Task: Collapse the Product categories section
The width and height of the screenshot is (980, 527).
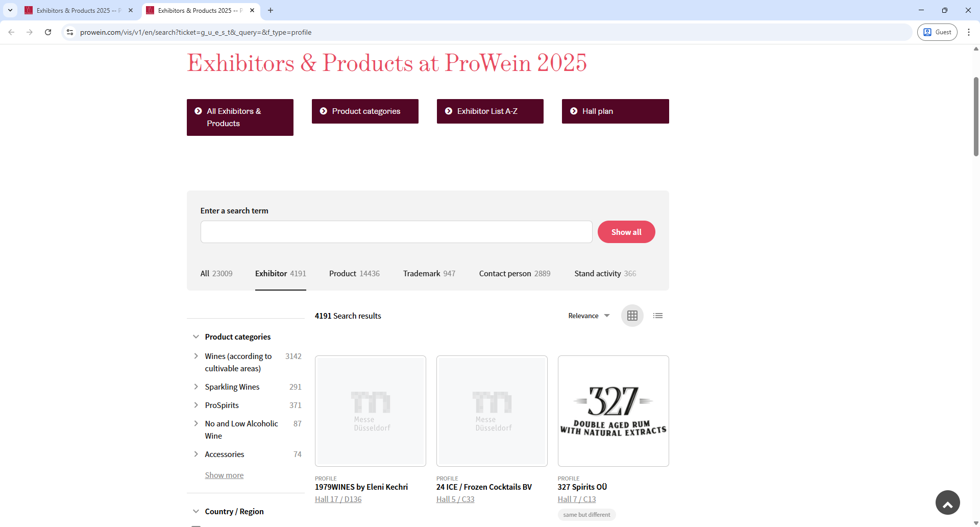Action: tap(197, 336)
